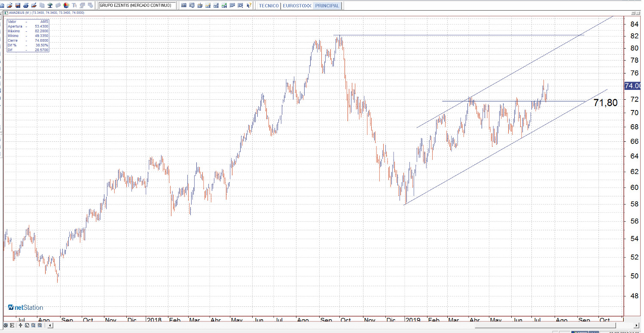Click the vertical scale adjust icon
The image size is (644, 333).
click(x=21, y=325)
